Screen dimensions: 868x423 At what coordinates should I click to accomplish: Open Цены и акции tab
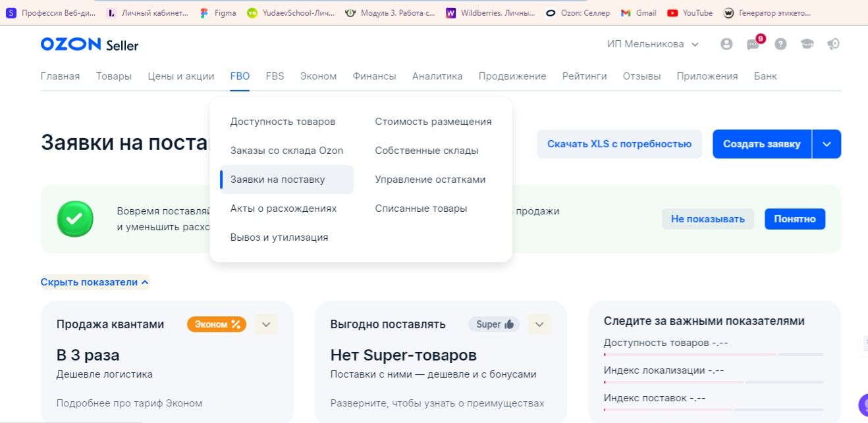click(x=181, y=76)
